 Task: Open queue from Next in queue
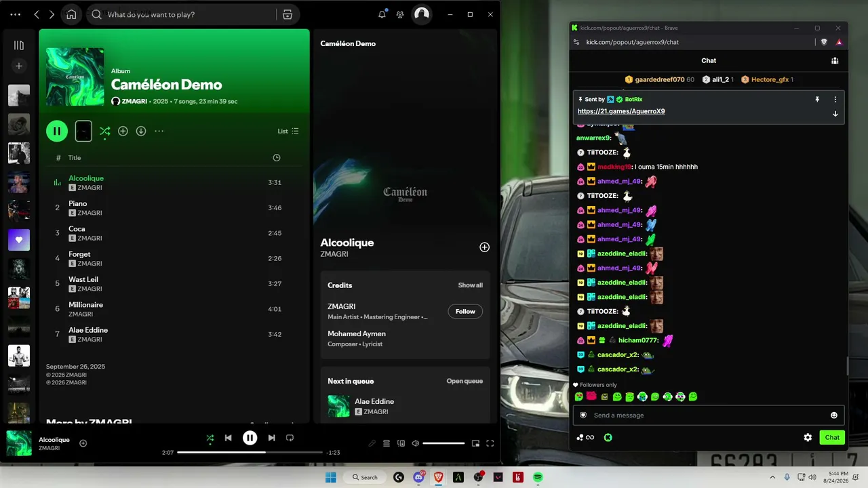click(465, 381)
